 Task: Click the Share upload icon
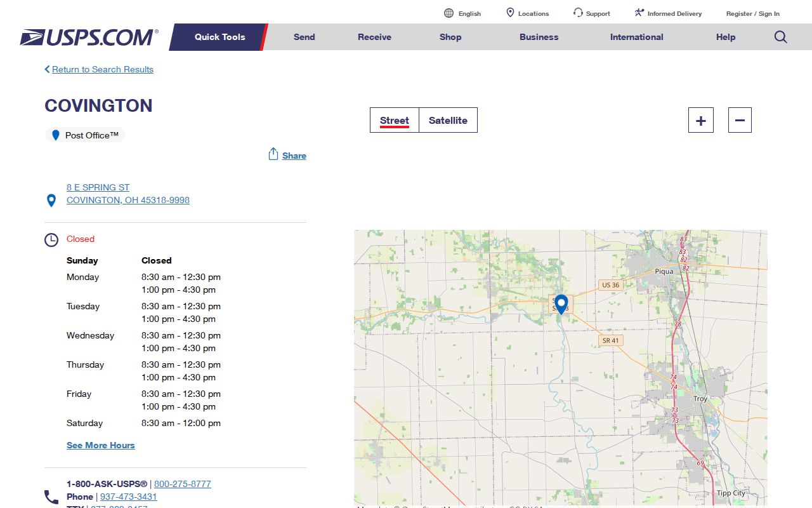pyautogui.click(x=273, y=154)
